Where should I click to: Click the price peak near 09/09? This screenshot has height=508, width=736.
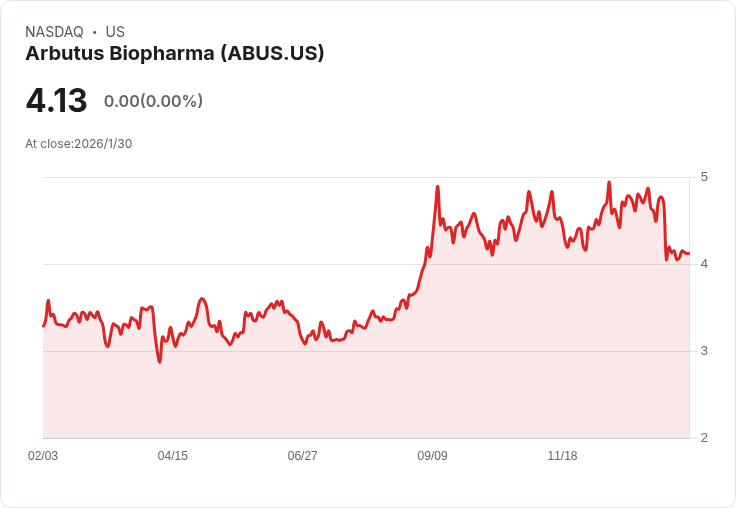437,187
